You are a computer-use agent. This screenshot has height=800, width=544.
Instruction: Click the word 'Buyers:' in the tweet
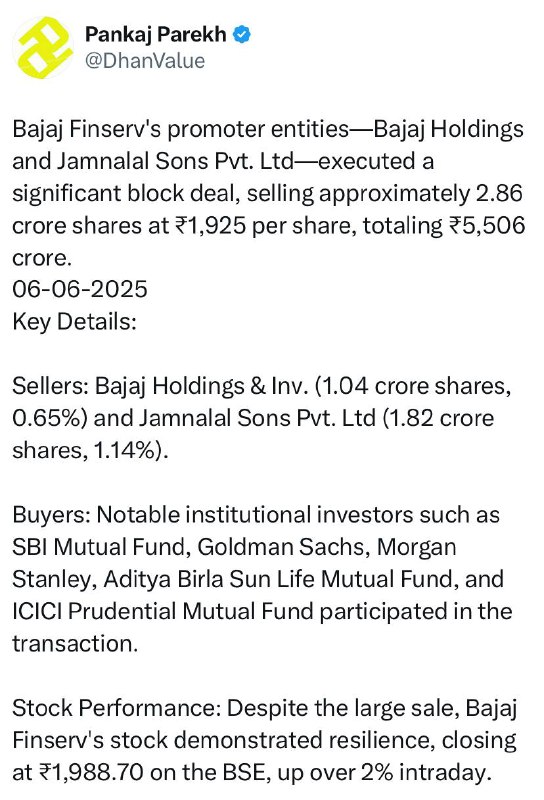click(x=52, y=514)
